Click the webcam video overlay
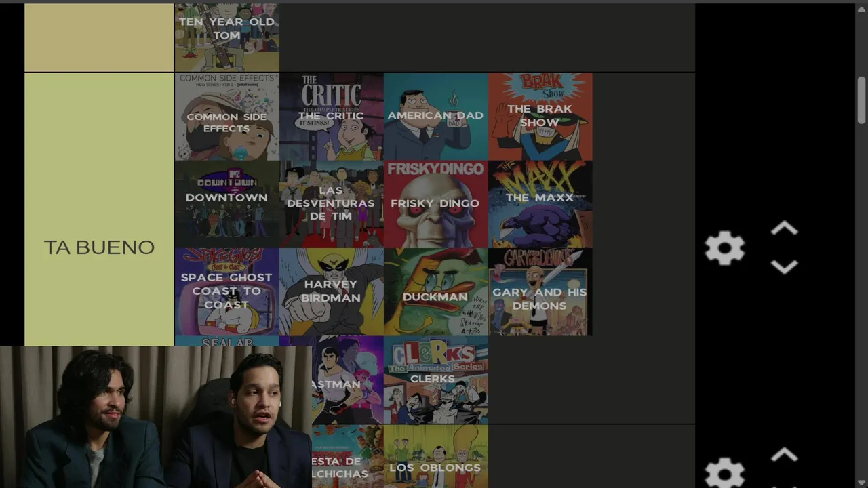The height and width of the screenshot is (488, 868). pos(156,417)
